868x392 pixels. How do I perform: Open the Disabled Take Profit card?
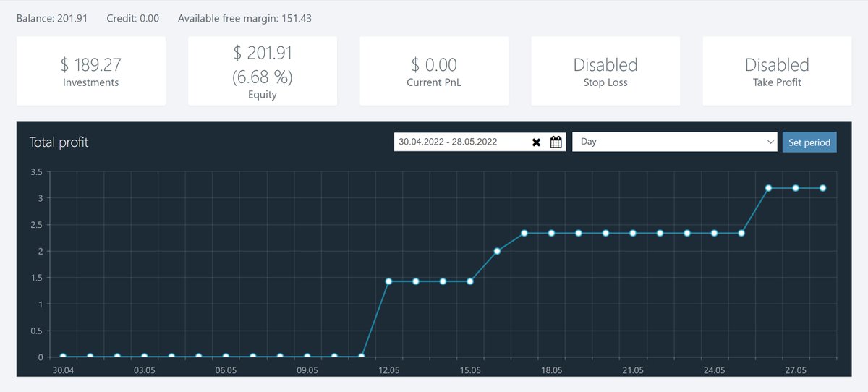point(777,72)
